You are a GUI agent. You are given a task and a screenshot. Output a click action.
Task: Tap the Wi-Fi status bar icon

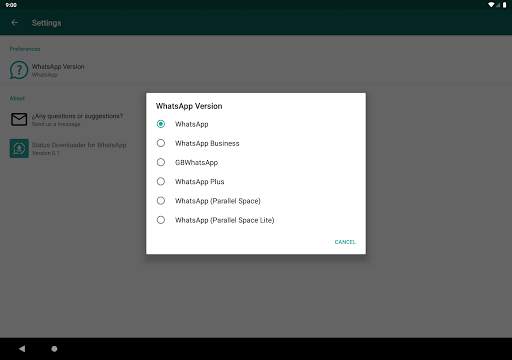[491, 5]
